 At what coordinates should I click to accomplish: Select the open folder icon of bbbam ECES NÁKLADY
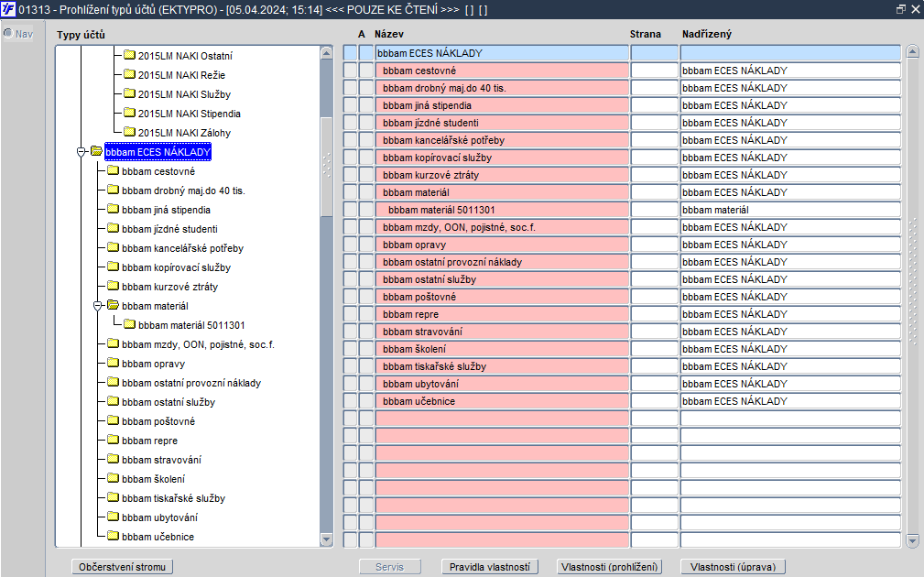(97, 151)
